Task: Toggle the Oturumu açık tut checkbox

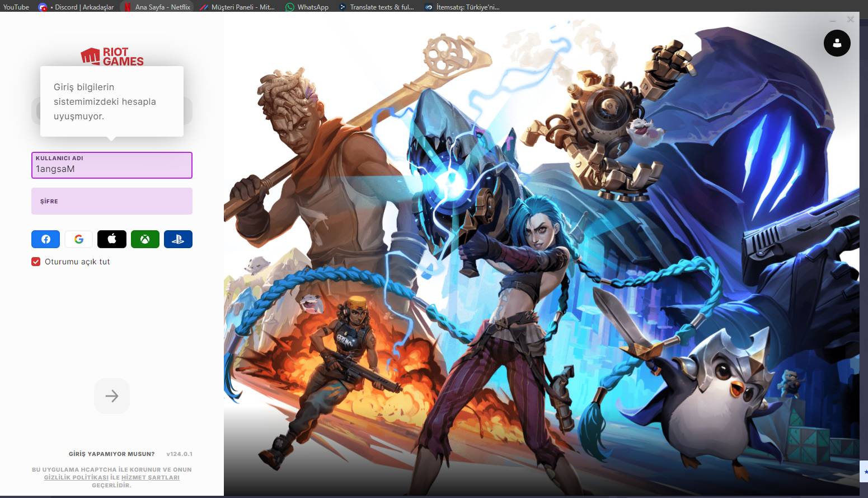Action: [x=36, y=262]
